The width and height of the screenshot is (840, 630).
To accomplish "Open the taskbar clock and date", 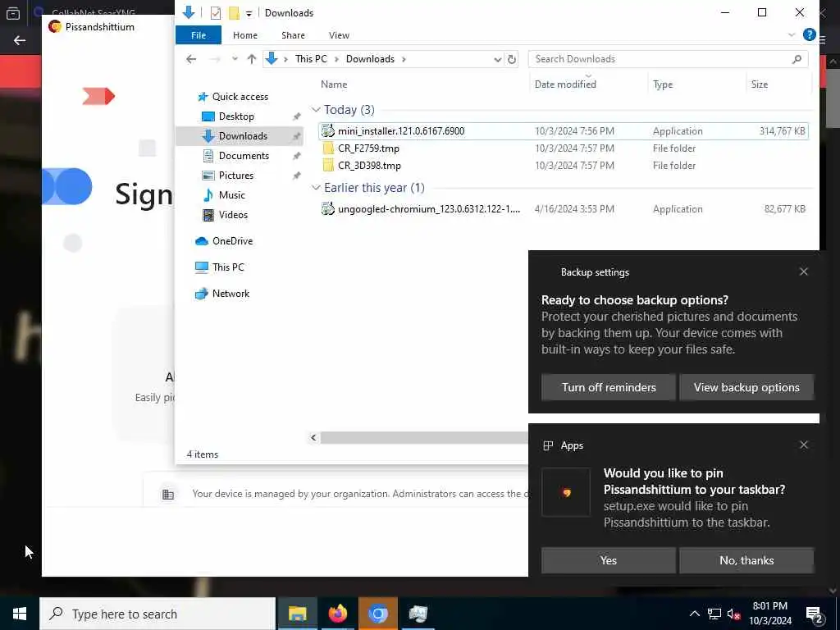I will (769, 614).
